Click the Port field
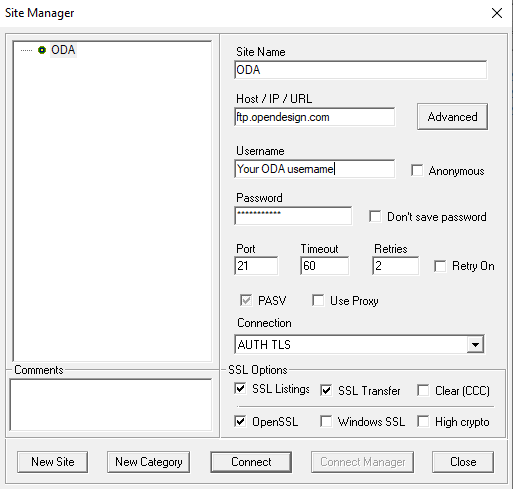513x489 pixels. [x=256, y=266]
